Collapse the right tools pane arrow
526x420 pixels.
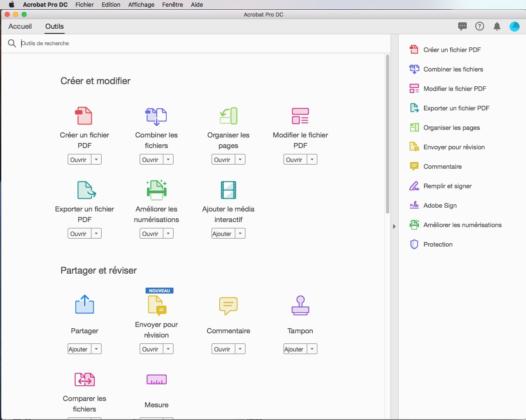pos(394,226)
